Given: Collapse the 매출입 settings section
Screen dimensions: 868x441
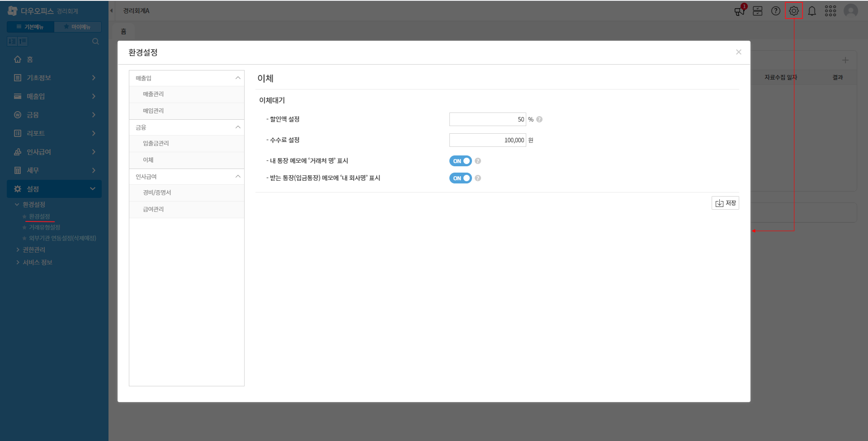Looking at the screenshot, I should (x=238, y=78).
